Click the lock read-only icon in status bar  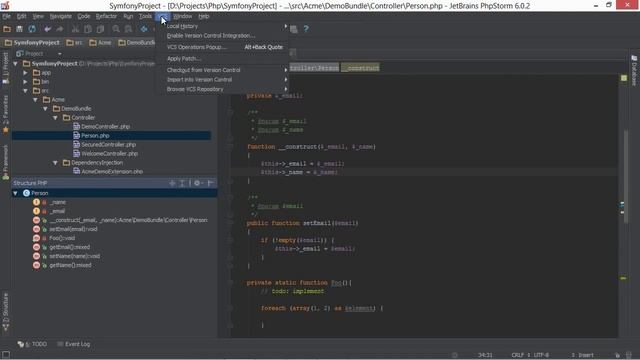click(617, 355)
